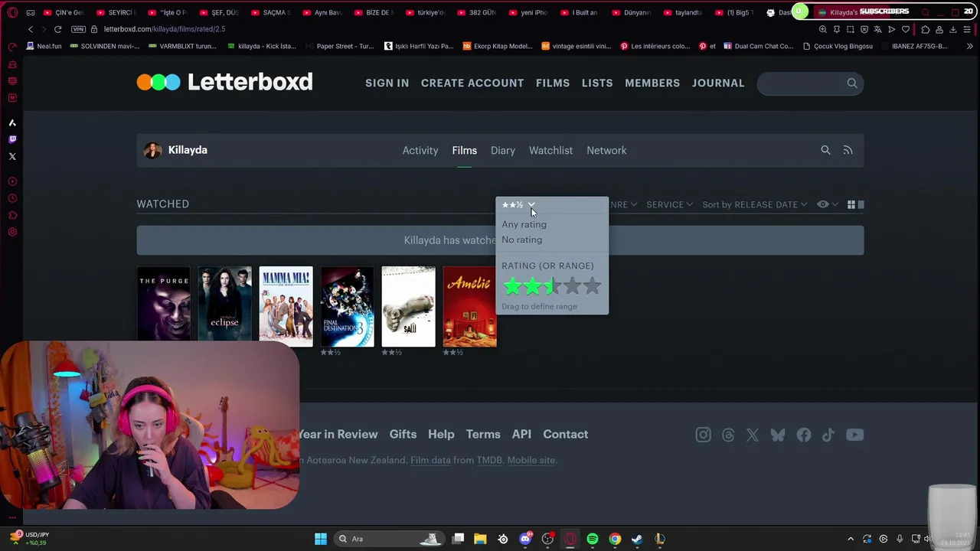Image resolution: width=980 pixels, height=551 pixels.
Task: Open Letterboxd Threads page
Action: point(728,435)
